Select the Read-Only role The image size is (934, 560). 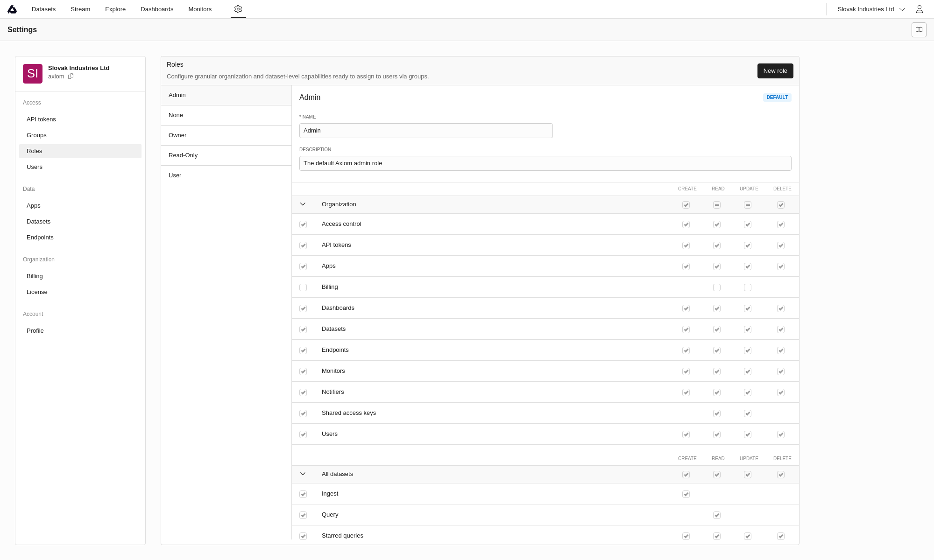pyautogui.click(x=183, y=155)
